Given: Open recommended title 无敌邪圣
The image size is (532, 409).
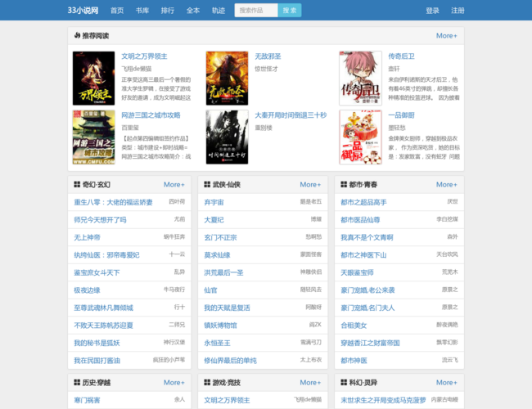Looking at the screenshot, I should [268, 56].
